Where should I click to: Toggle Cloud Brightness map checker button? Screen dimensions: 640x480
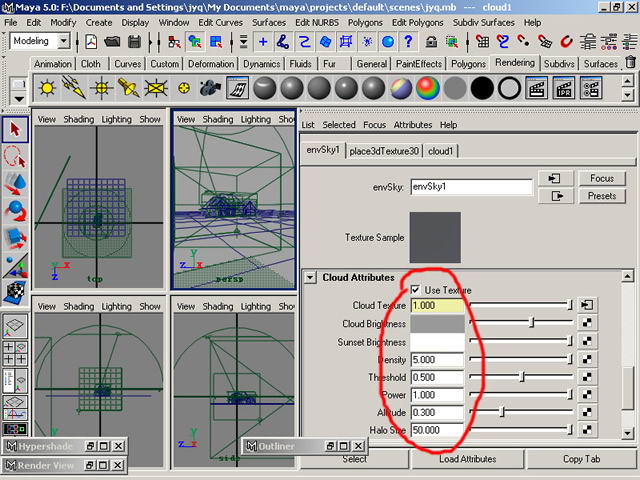point(587,322)
